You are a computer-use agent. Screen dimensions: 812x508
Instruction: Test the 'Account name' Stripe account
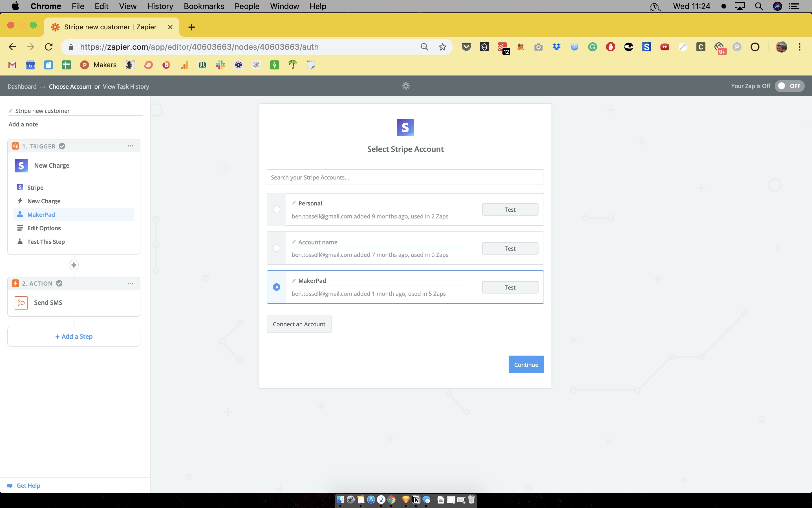click(x=510, y=248)
